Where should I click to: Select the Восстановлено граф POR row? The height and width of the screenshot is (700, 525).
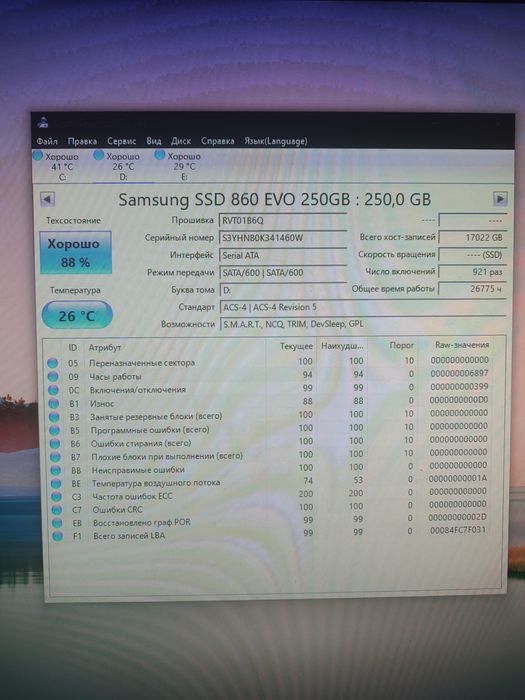coord(269,521)
